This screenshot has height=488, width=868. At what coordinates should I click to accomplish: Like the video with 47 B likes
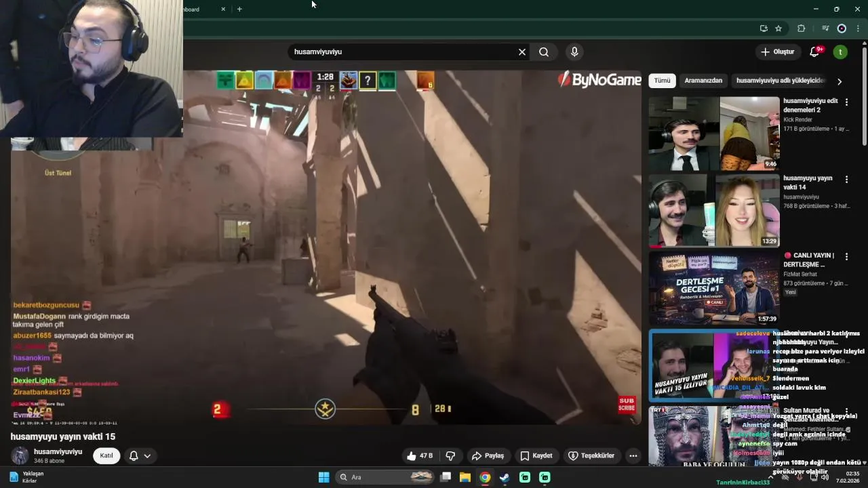pos(419,455)
